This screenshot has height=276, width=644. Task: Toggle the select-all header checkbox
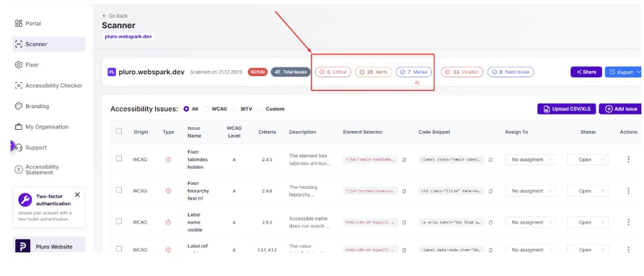(118, 131)
